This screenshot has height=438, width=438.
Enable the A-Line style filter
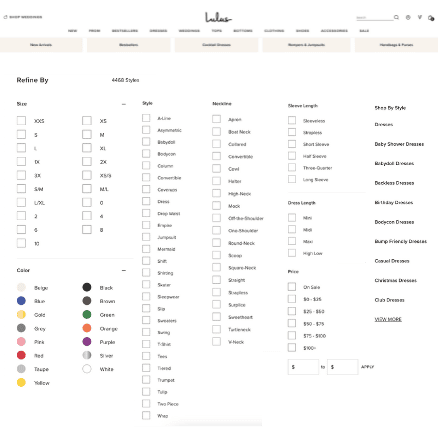(x=146, y=118)
